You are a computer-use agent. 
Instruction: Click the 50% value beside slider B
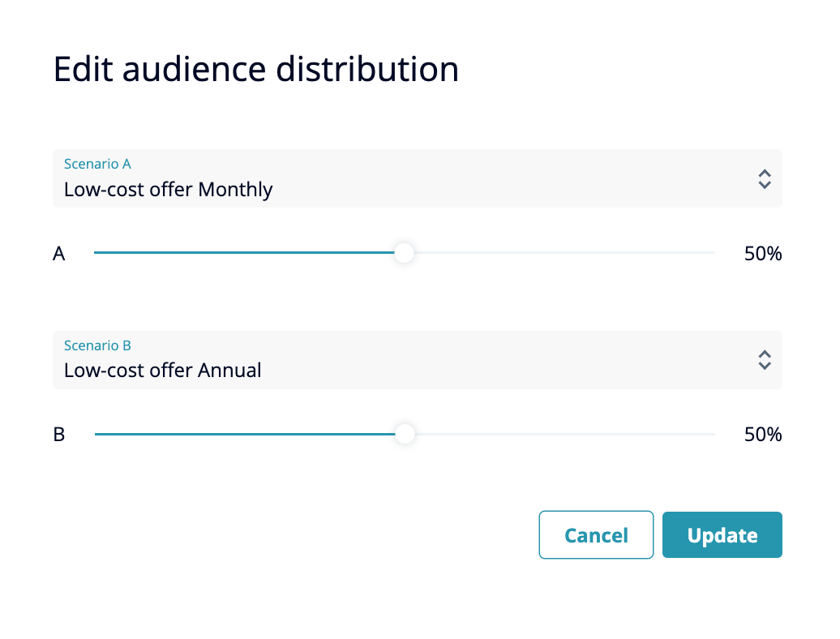pyautogui.click(x=762, y=435)
